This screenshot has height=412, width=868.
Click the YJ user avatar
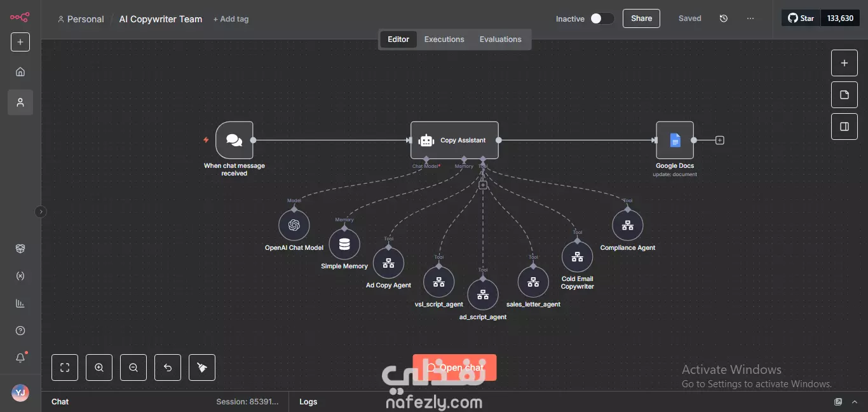tap(20, 392)
